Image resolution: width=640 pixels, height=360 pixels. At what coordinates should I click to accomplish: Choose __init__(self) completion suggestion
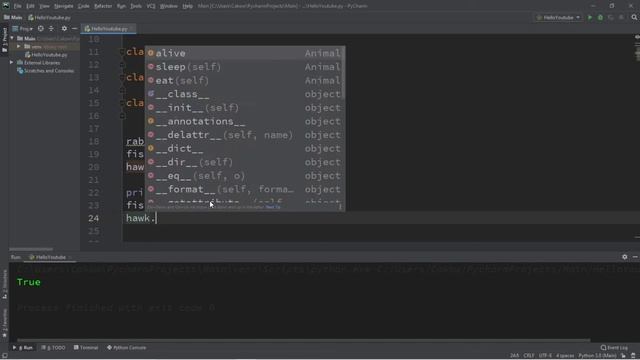coord(245,108)
